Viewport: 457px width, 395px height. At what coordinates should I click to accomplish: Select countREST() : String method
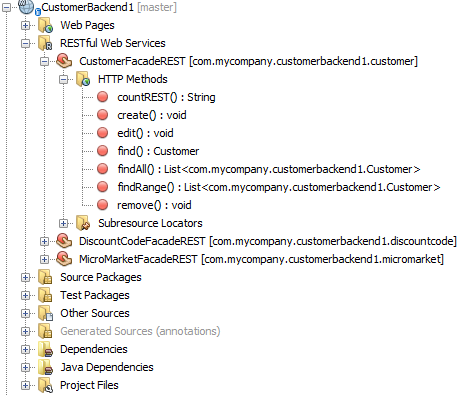[166, 97]
